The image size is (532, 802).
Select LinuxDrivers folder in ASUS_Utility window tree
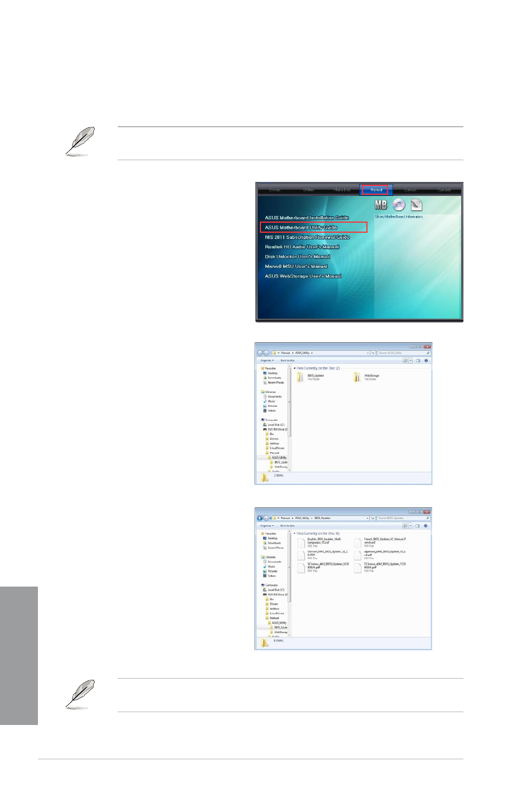275,448
